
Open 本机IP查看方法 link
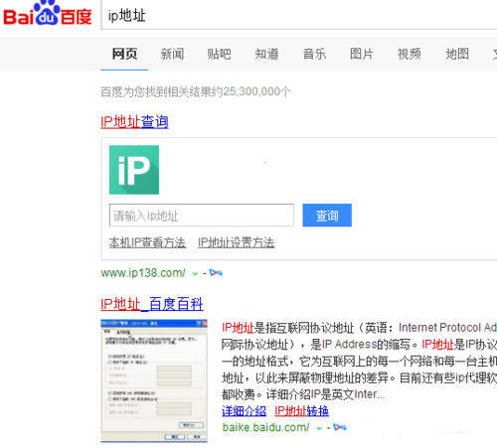[x=147, y=242]
